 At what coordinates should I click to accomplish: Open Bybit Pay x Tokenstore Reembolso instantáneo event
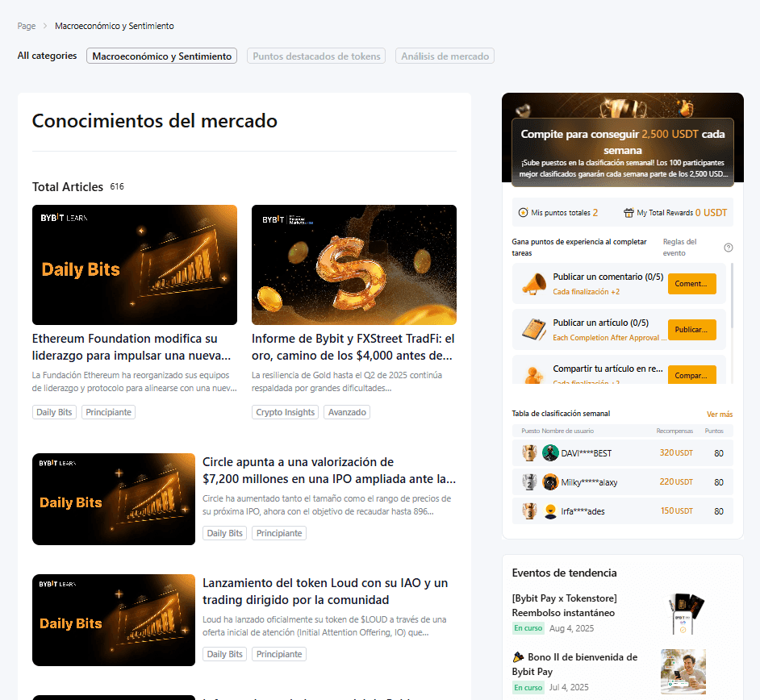(564, 606)
